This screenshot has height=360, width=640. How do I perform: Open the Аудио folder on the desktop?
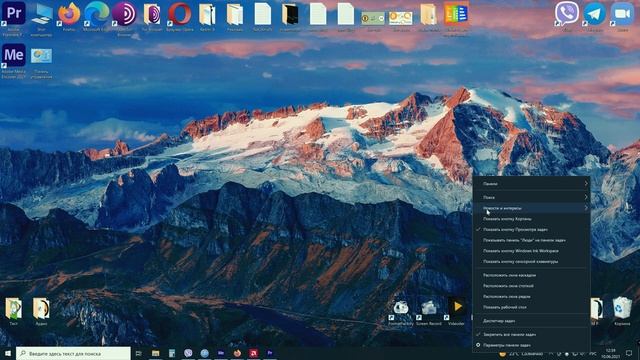click(x=41, y=311)
